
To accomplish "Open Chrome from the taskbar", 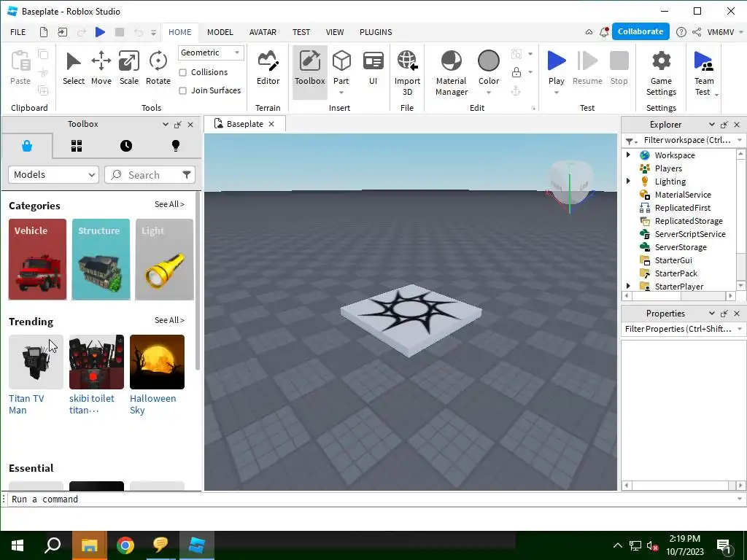I will [125, 545].
